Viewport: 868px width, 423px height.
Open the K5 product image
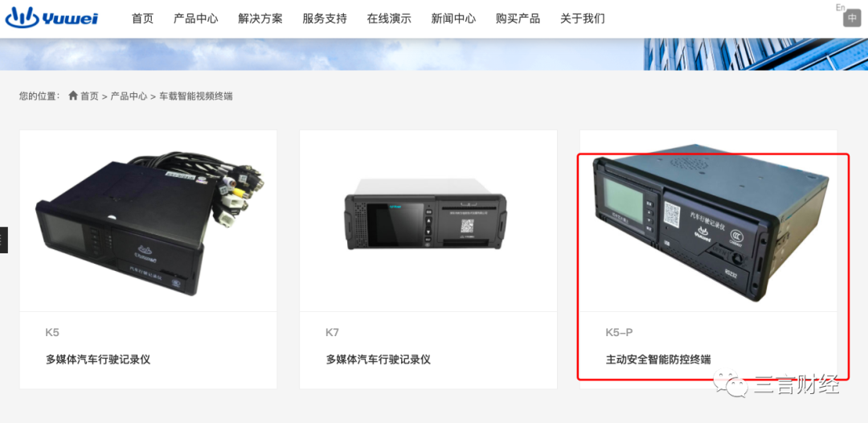(x=149, y=221)
